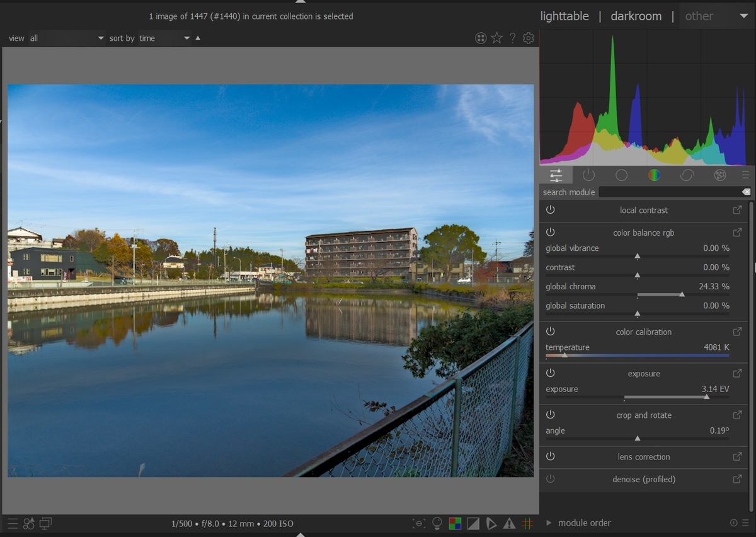This screenshot has height=537, width=756.
Task: Open the styles quick access icon
Action: (29, 523)
